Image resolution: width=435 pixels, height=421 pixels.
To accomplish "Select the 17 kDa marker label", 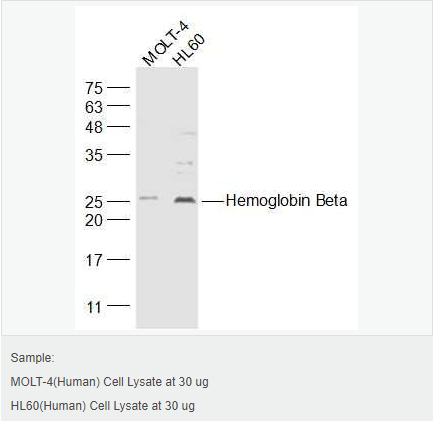I will pyautogui.click(x=94, y=260).
